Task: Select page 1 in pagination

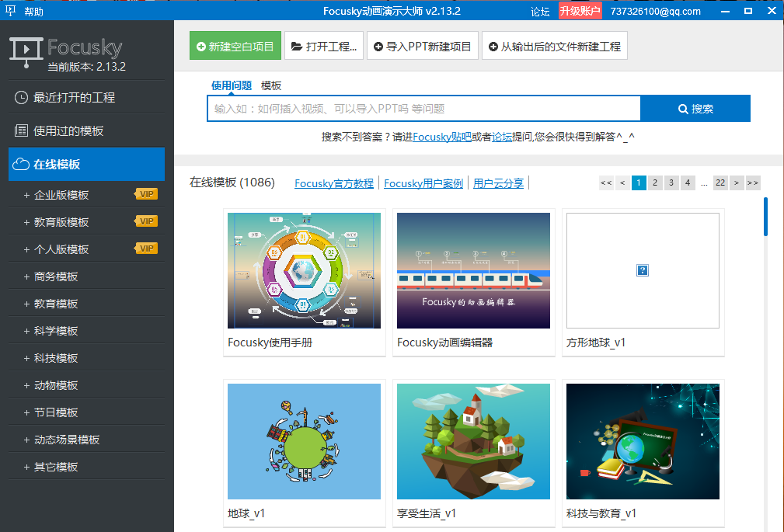Action: point(639,183)
